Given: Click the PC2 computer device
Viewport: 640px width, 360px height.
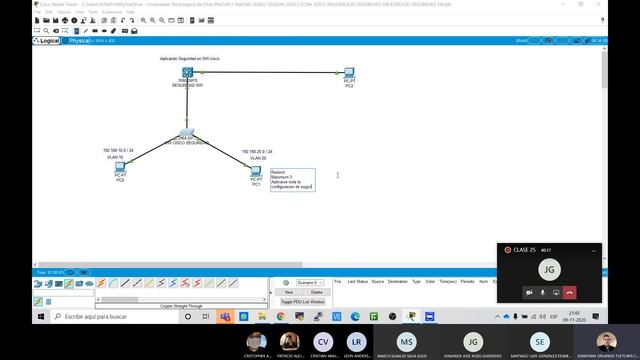Looking at the screenshot, I should click(x=349, y=73).
